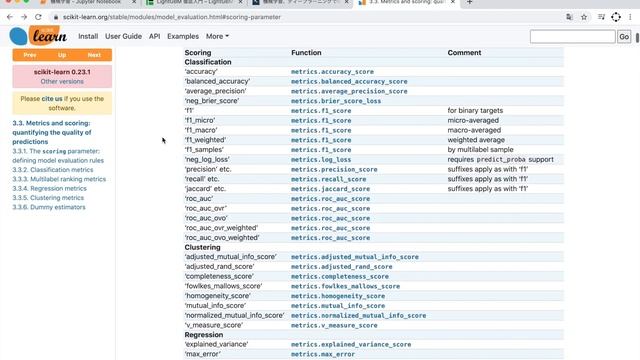640x360 pixels.
Task: Expand the More dropdown
Action: [217, 36]
